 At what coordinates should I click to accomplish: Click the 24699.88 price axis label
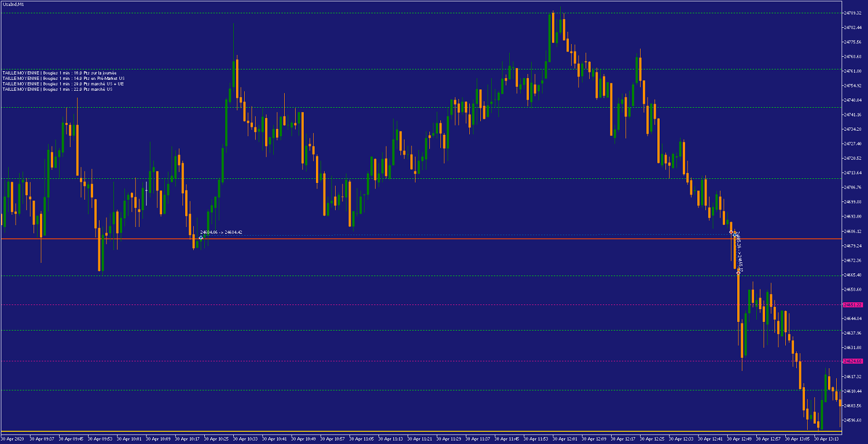pyautogui.click(x=854, y=202)
